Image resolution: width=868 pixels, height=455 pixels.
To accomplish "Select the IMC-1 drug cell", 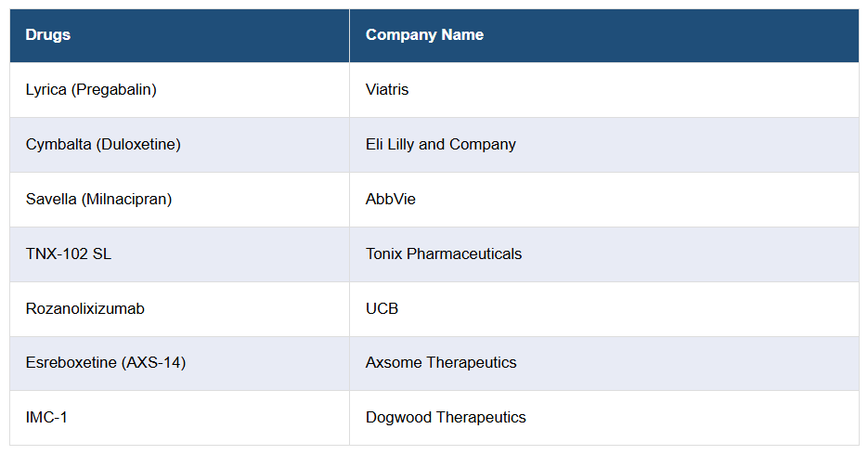I will tap(46, 418).
